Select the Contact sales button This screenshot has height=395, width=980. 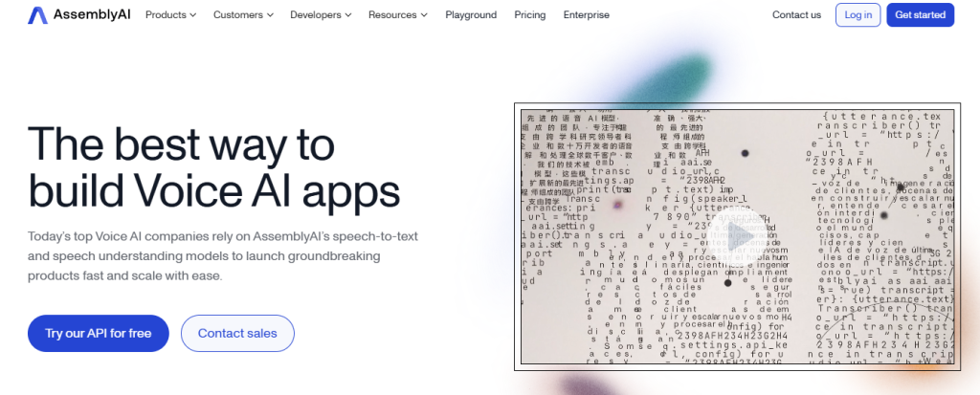pos(237,333)
